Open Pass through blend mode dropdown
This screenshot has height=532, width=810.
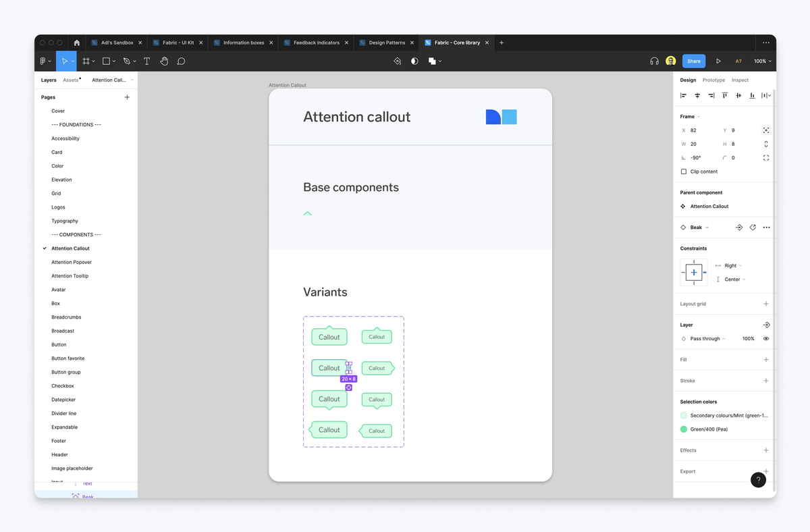point(708,339)
